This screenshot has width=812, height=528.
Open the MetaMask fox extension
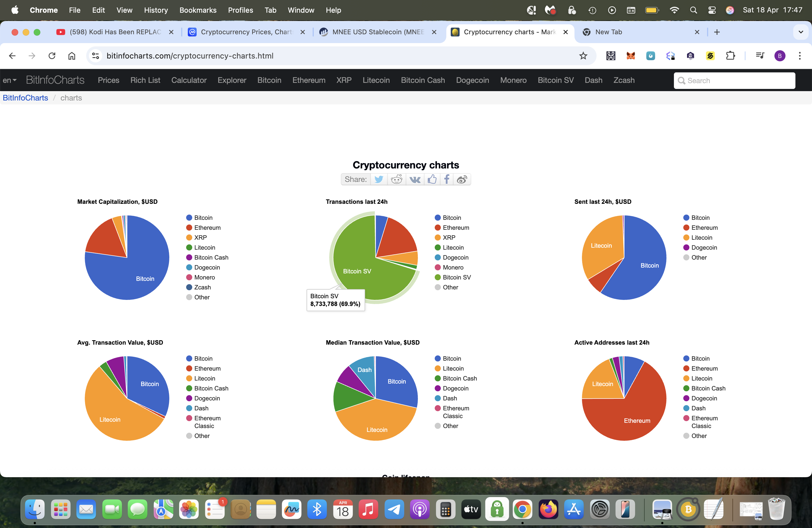tap(631, 56)
